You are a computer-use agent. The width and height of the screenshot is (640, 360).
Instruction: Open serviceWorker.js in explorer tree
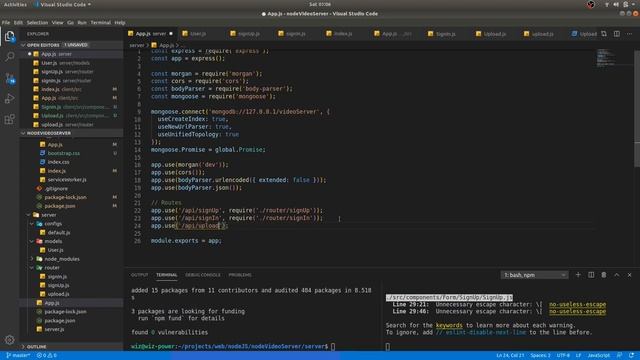[67, 180]
